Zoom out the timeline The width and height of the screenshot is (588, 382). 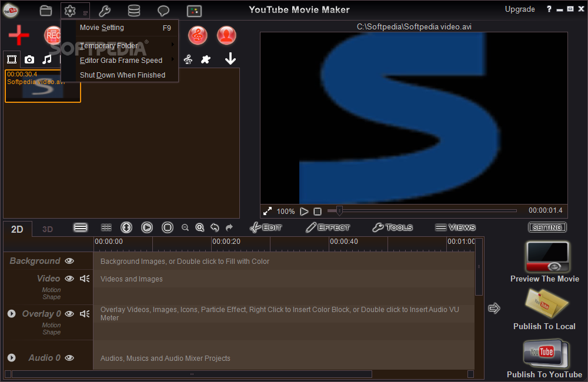click(185, 227)
